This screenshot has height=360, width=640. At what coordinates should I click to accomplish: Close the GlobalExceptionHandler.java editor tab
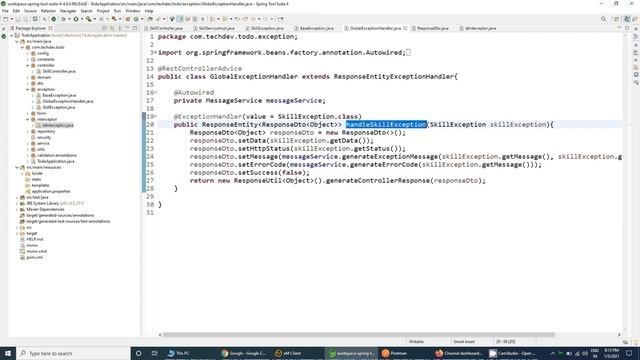(405, 28)
